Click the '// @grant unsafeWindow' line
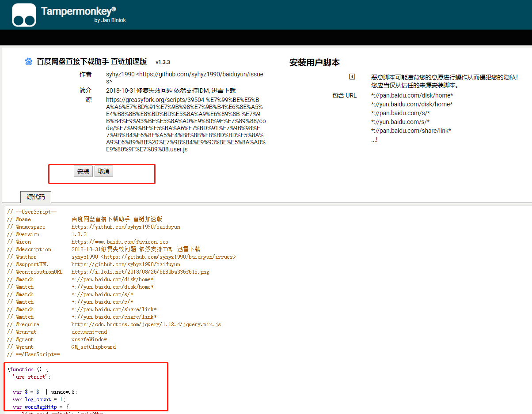This screenshot has width=532, height=414. click(x=57, y=339)
